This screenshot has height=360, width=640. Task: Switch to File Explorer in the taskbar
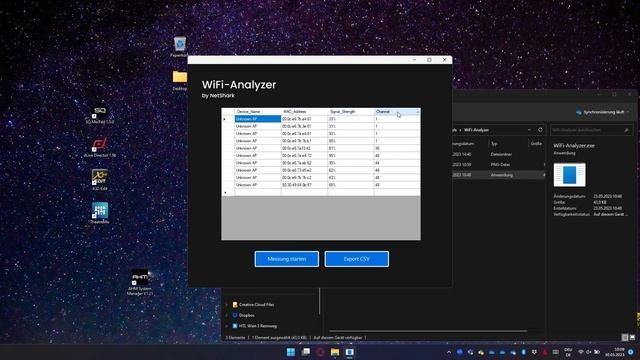point(335,352)
